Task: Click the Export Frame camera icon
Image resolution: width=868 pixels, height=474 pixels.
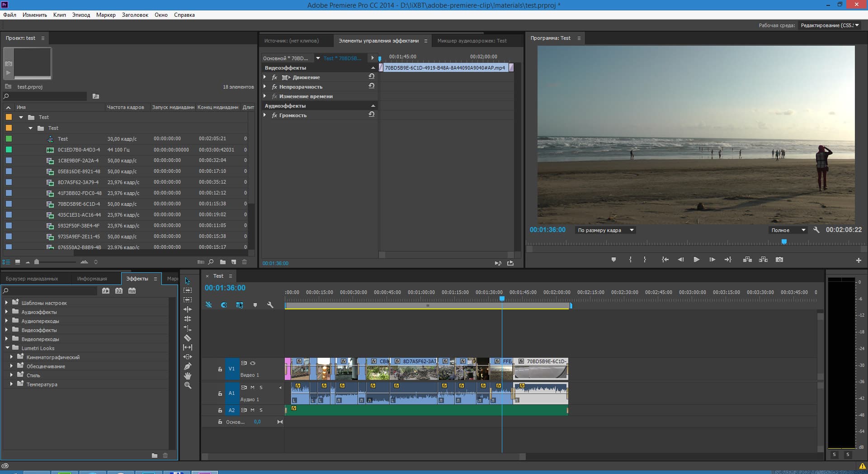Action: pos(779,260)
